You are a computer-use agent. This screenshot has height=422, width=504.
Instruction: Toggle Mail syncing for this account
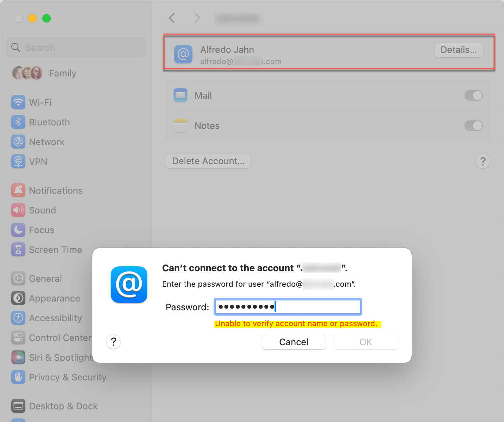click(x=473, y=95)
